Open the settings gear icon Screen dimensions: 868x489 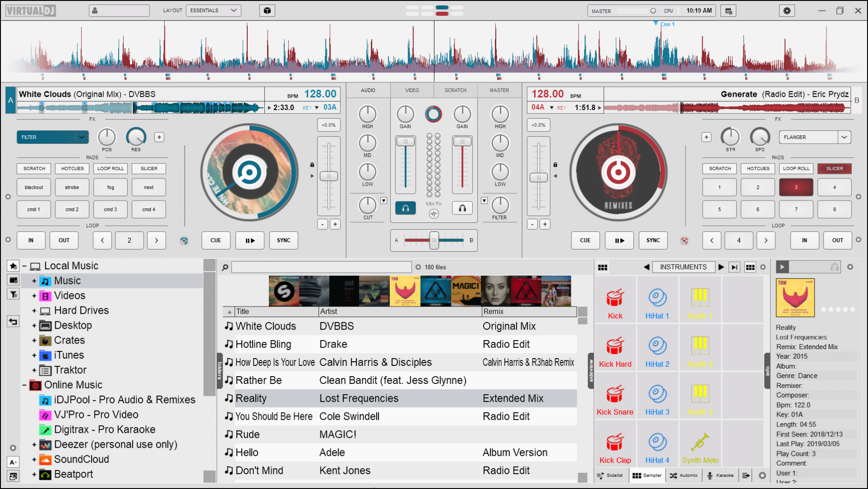[787, 11]
